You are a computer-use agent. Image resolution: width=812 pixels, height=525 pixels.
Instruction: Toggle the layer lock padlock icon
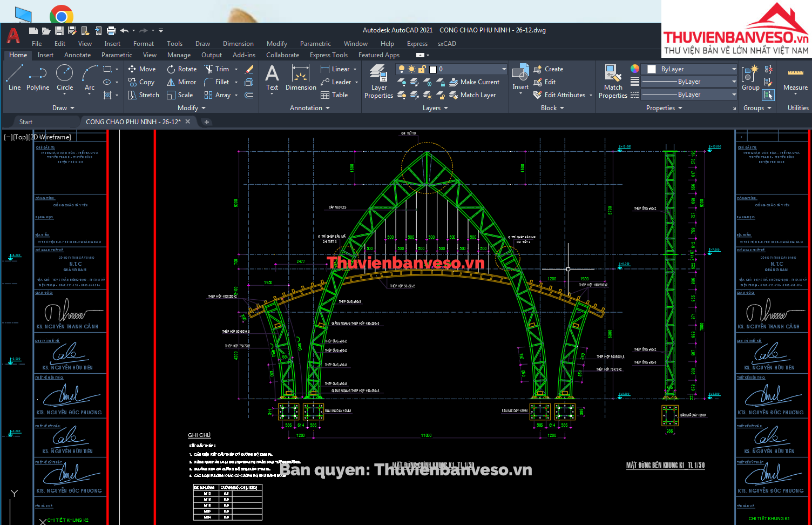point(422,69)
